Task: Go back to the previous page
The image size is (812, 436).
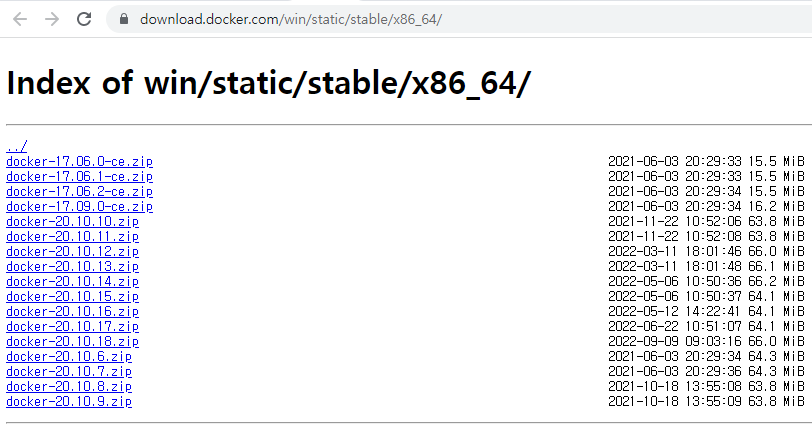Action: click(20, 19)
